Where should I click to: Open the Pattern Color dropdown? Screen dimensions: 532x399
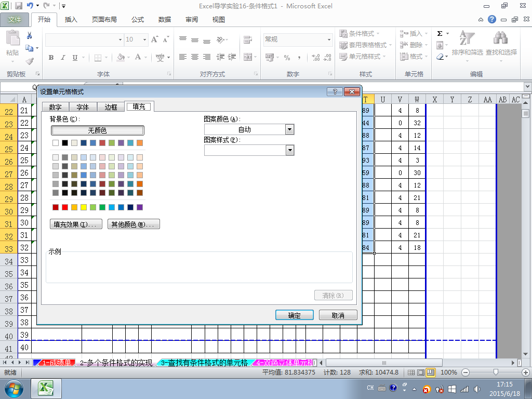pos(289,129)
